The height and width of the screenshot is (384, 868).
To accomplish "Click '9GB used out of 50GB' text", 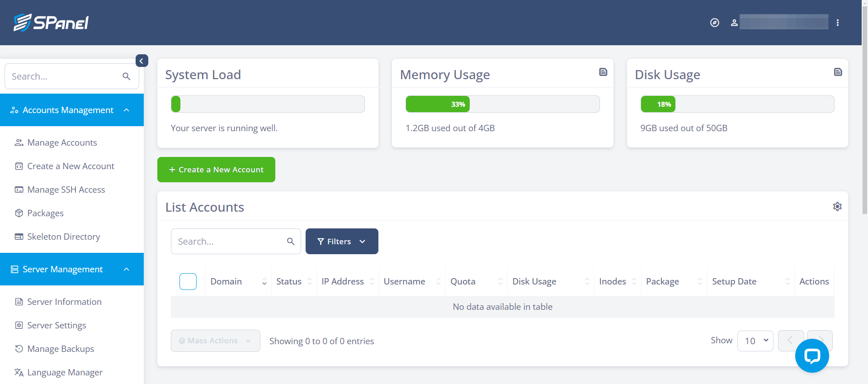I will (684, 128).
